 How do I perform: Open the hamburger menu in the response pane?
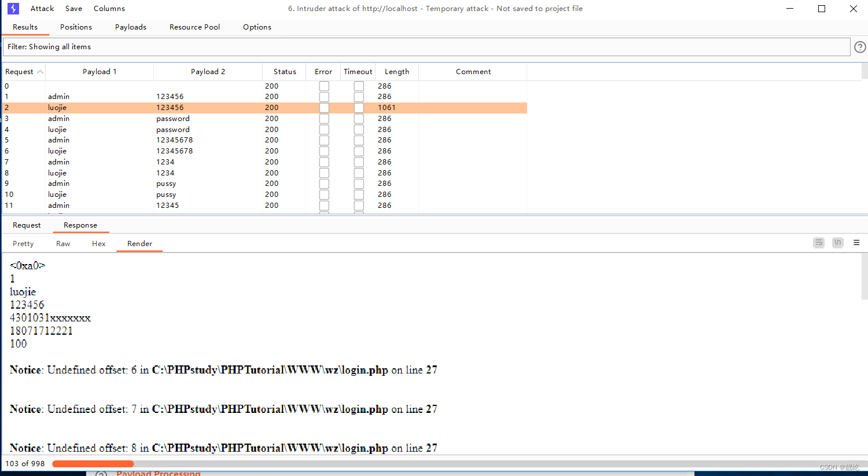point(856,243)
